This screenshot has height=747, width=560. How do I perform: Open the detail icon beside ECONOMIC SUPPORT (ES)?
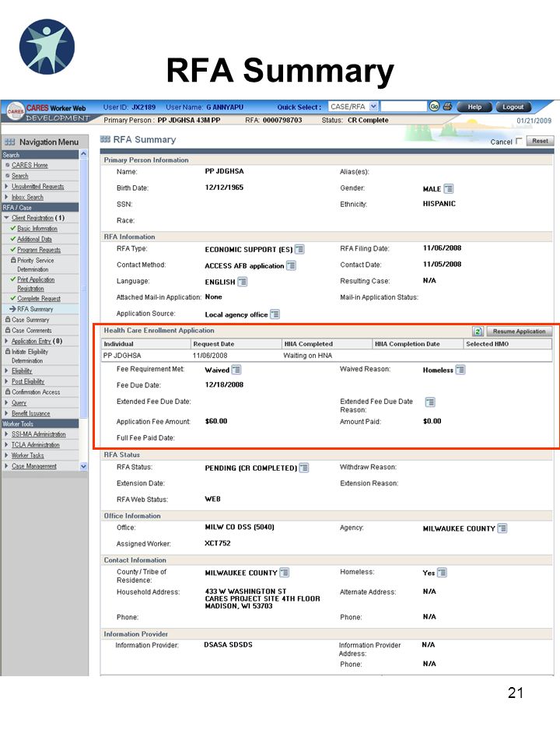[x=299, y=249]
